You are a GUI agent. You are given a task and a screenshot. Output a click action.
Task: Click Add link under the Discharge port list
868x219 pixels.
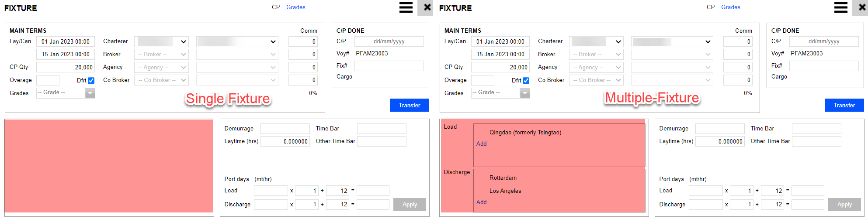pos(481,202)
